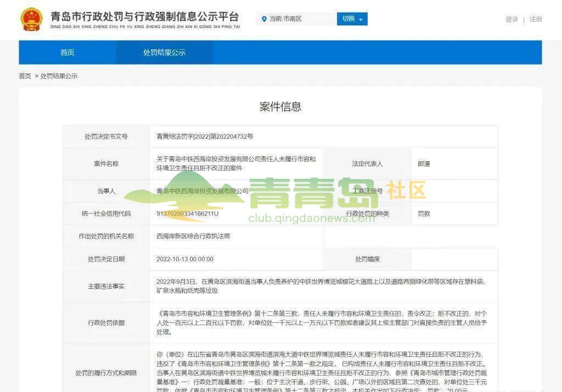This screenshot has height=392, width=562.
Task: Click the 处罚决定日期 label cell
Action: pos(106,259)
